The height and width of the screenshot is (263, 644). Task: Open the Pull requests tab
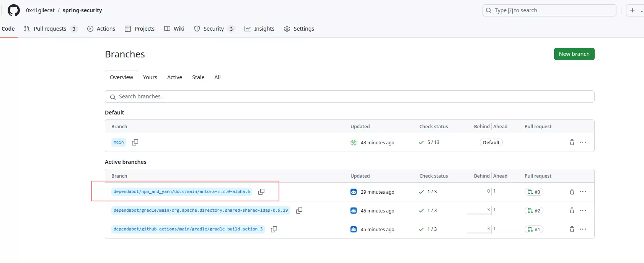[x=51, y=29]
